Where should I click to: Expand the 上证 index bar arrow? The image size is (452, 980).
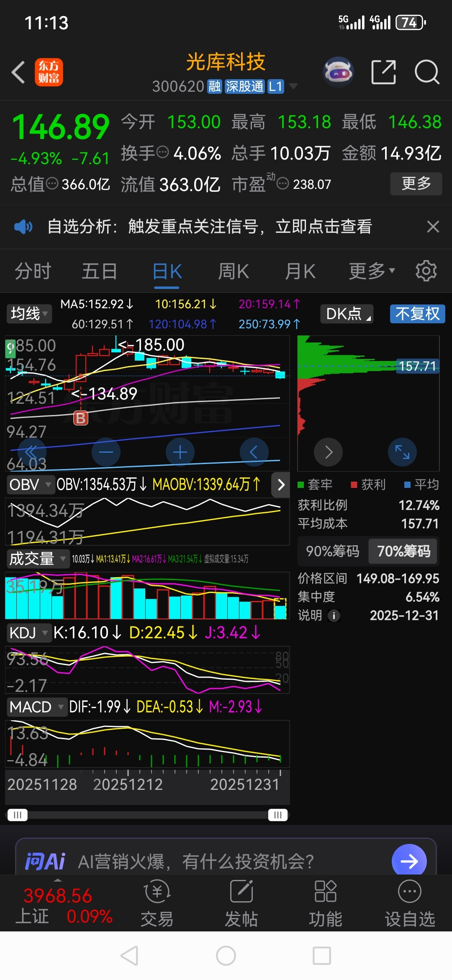click(x=58, y=879)
